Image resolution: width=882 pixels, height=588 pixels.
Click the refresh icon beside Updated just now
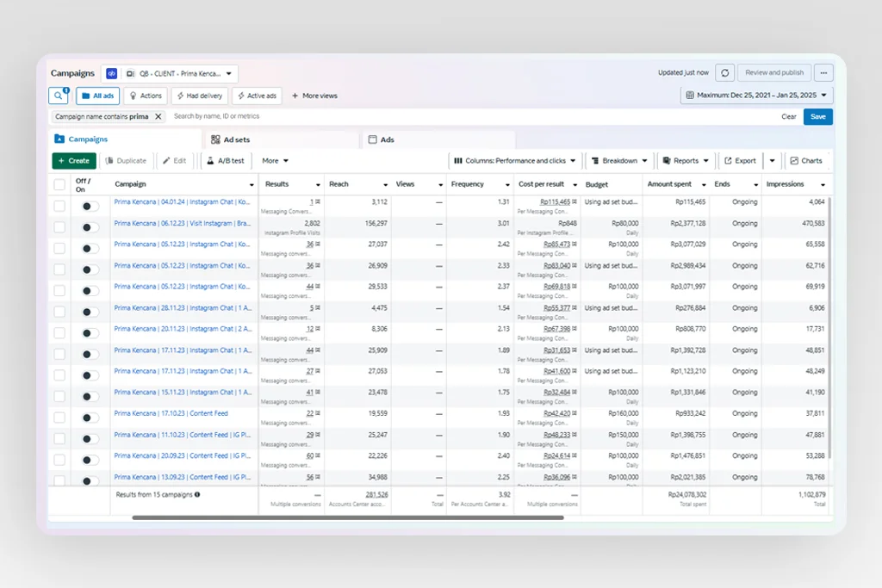pyautogui.click(x=725, y=73)
